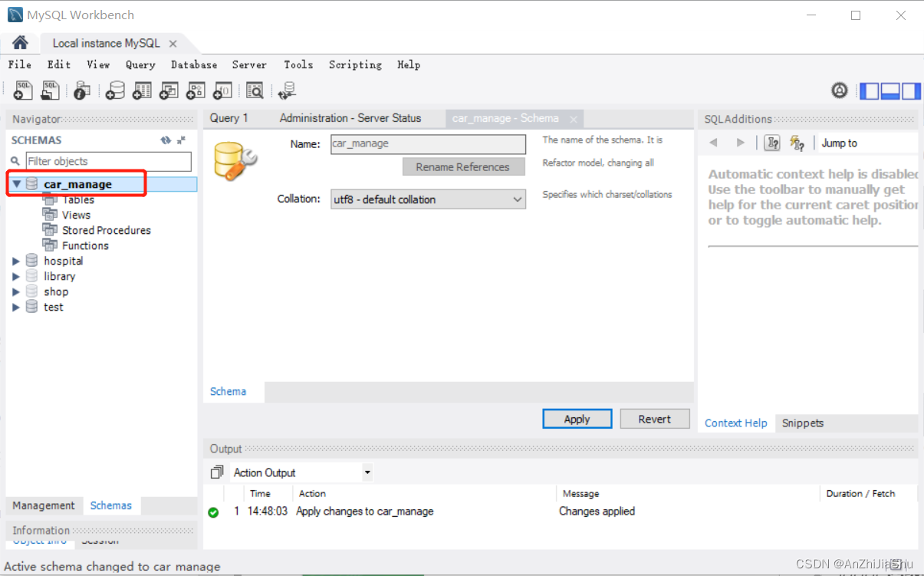Expand the library schema
The image size is (924, 576).
coord(16,276)
